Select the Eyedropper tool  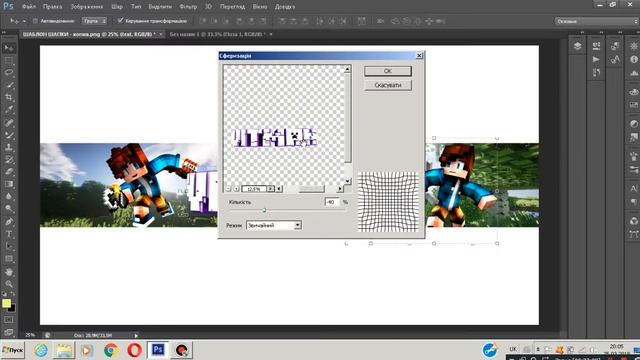[x=9, y=110]
